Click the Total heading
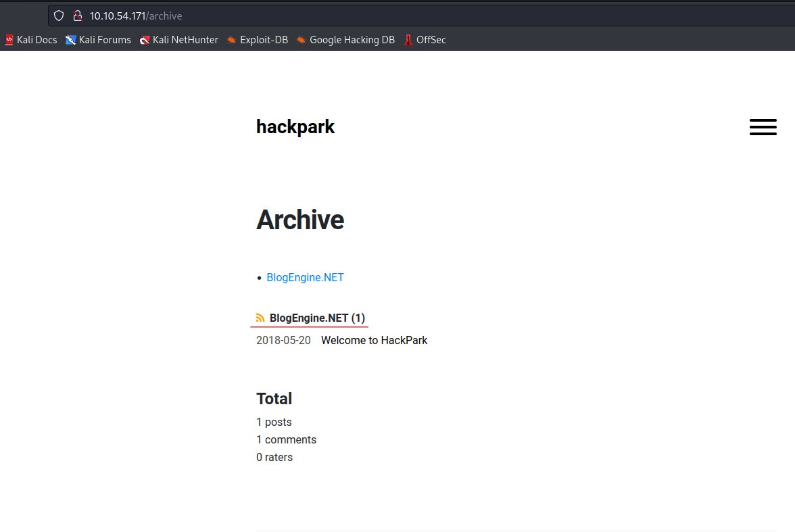 click(274, 399)
